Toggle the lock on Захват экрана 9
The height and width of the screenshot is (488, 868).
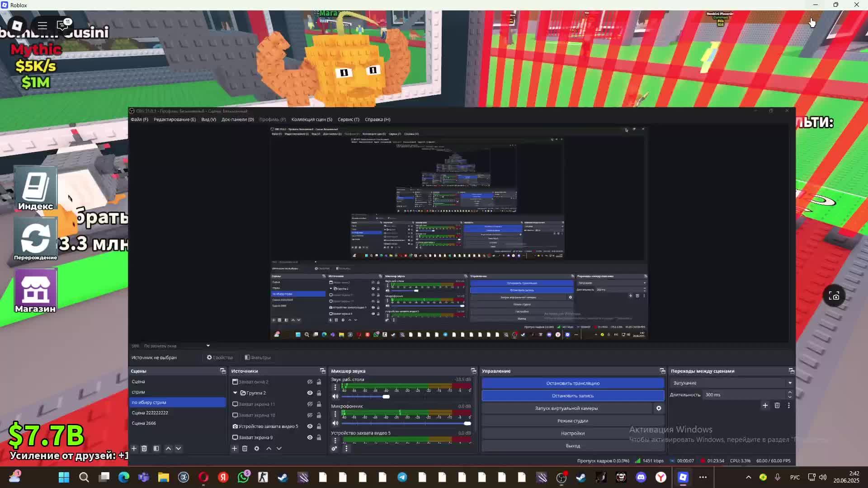coord(319,437)
